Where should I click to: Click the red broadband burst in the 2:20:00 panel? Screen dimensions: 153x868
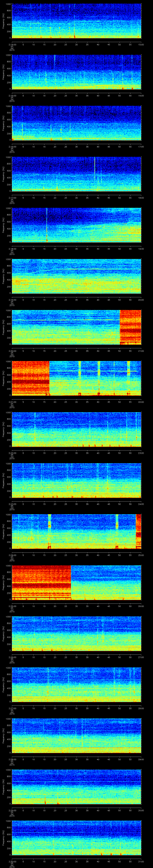tap(130, 327)
